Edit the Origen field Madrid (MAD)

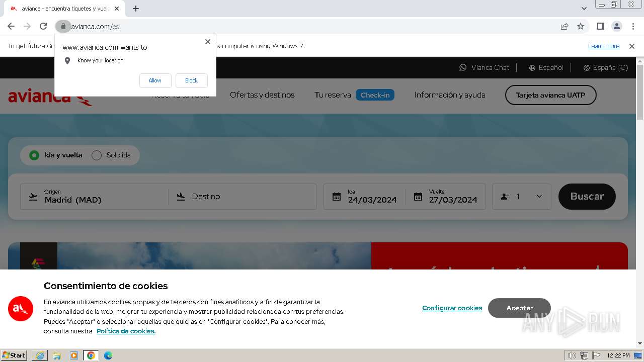coord(94,197)
